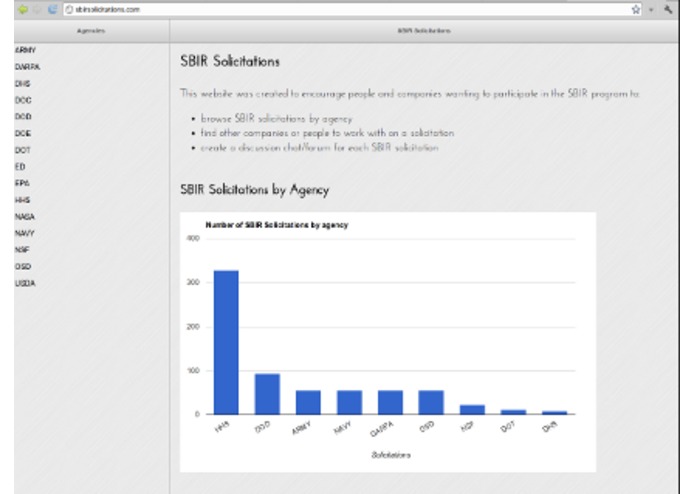This screenshot has width=695, height=494.
Task: Open DOE agency in sidebar
Action: pos(23,133)
